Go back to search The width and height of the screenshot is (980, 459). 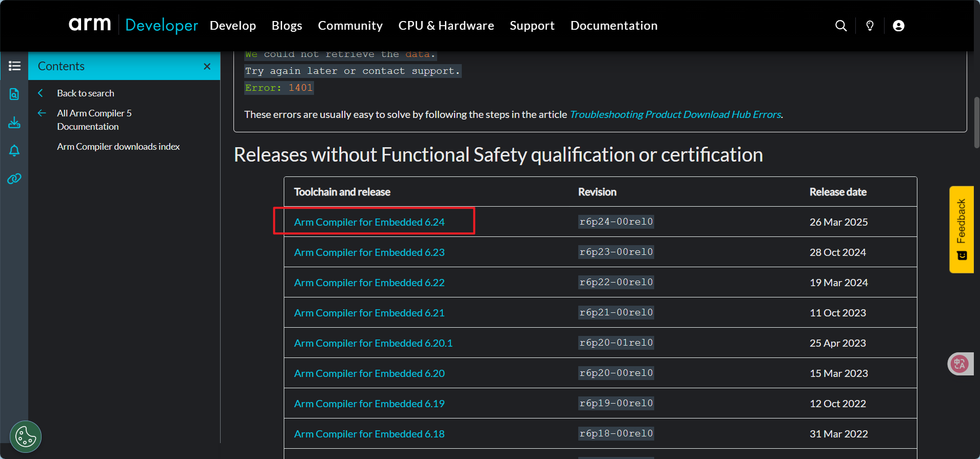pyautogui.click(x=86, y=93)
